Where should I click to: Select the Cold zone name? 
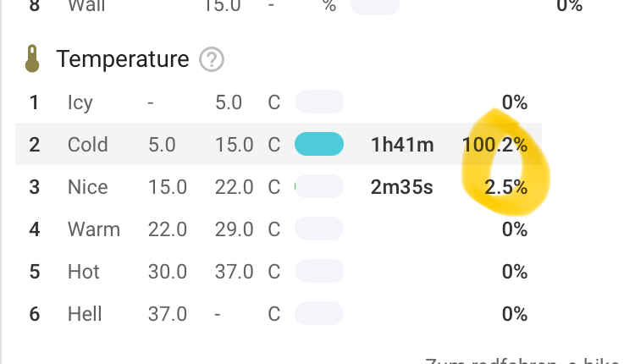click(x=87, y=145)
